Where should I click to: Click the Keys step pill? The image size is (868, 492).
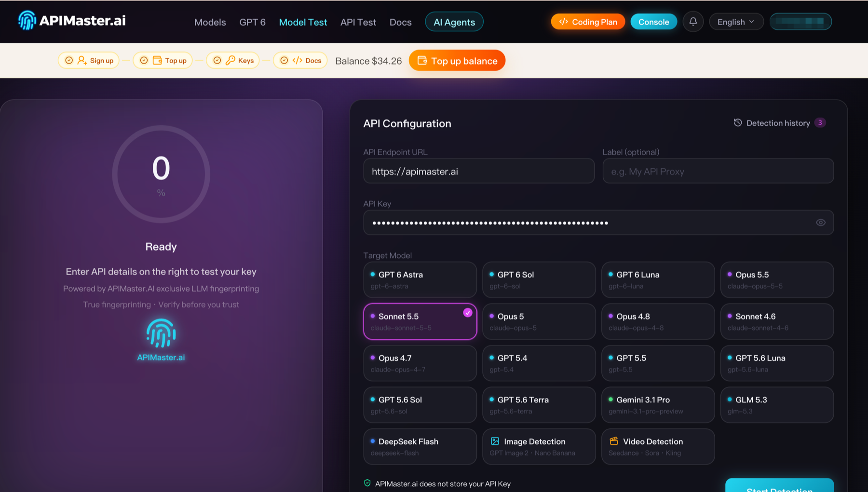tap(233, 60)
